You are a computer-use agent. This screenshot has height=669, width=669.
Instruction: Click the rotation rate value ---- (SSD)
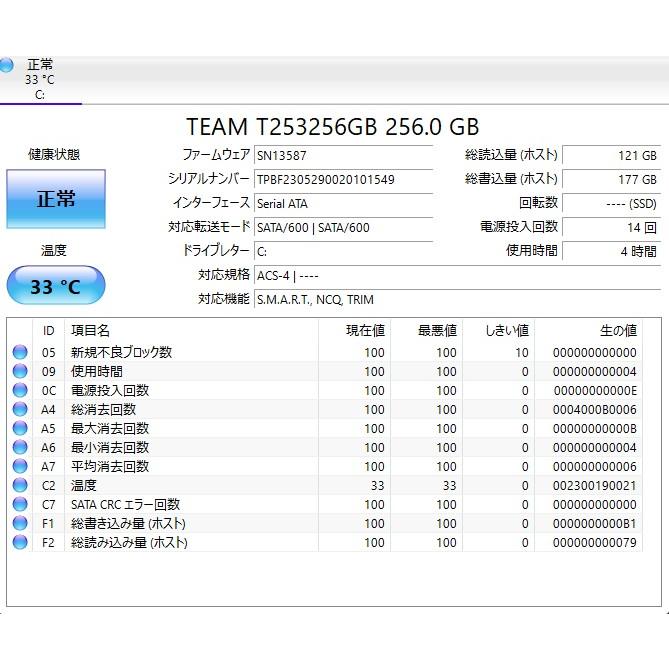coord(612,204)
